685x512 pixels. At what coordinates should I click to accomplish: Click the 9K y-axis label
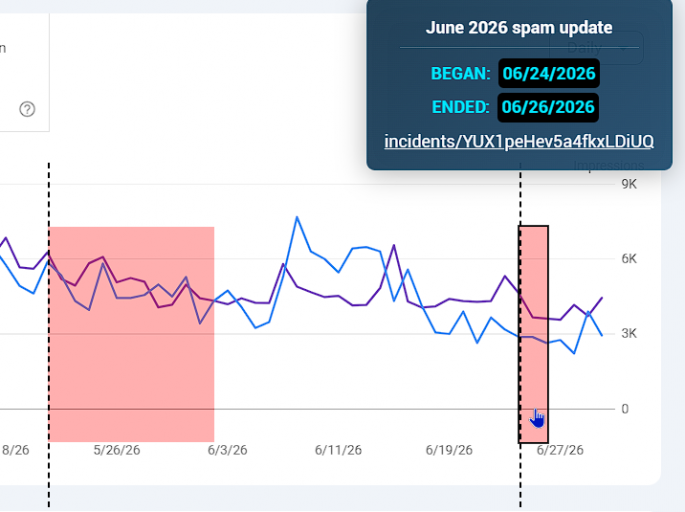pos(629,184)
